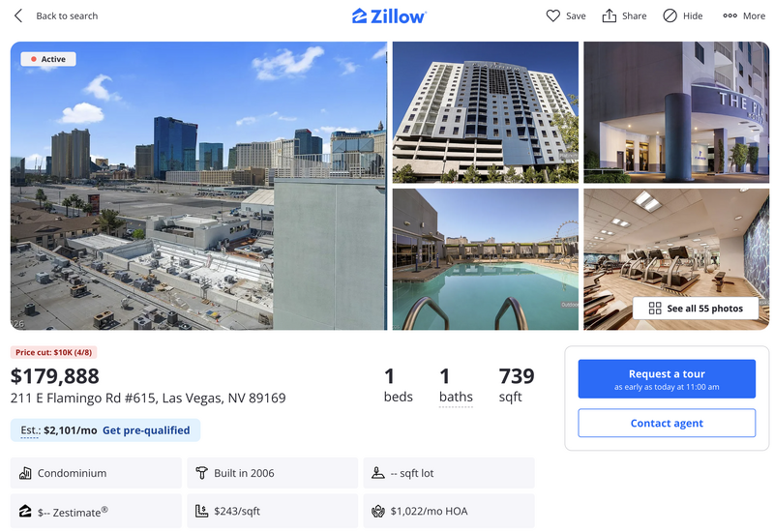This screenshot has height=532, width=774.
Task: Click the Hide circle-slash icon
Action: pos(670,15)
